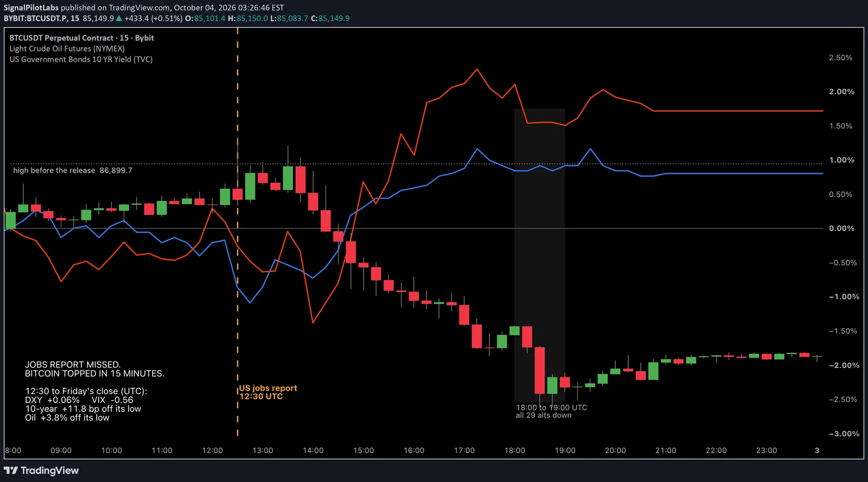Screen dimensions: 868x482
Task: Click the 13:00 time axis label
Action: point(263,451)
